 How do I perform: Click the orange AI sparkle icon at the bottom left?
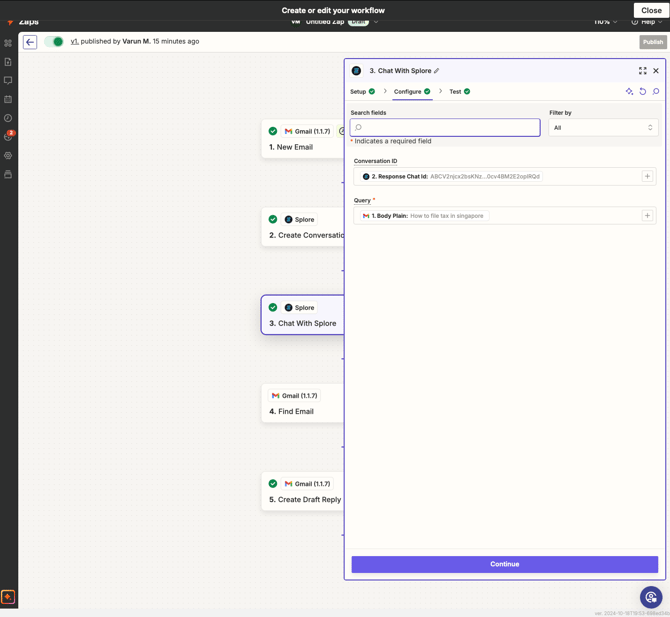pos(8,596)
